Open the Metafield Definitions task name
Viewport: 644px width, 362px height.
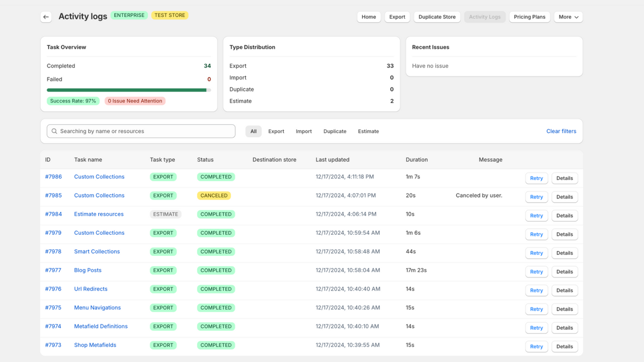pyautogui.click(x=101, y=326)
